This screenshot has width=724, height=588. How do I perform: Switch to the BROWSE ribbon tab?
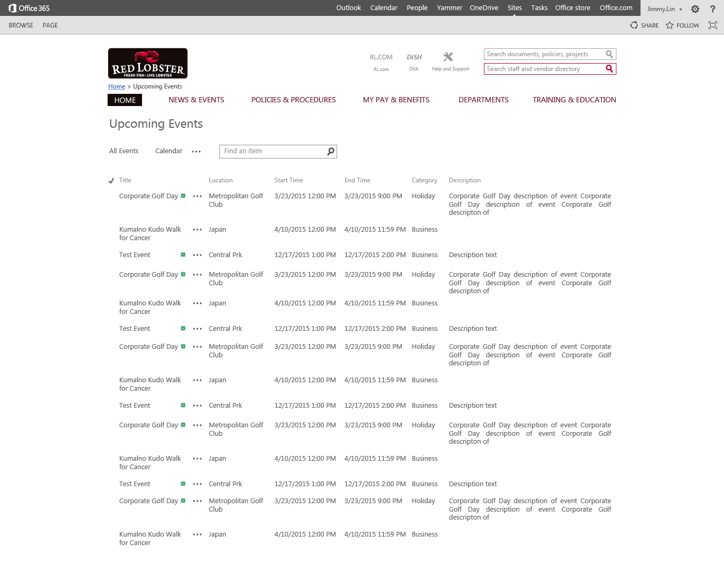click(21, 25)
